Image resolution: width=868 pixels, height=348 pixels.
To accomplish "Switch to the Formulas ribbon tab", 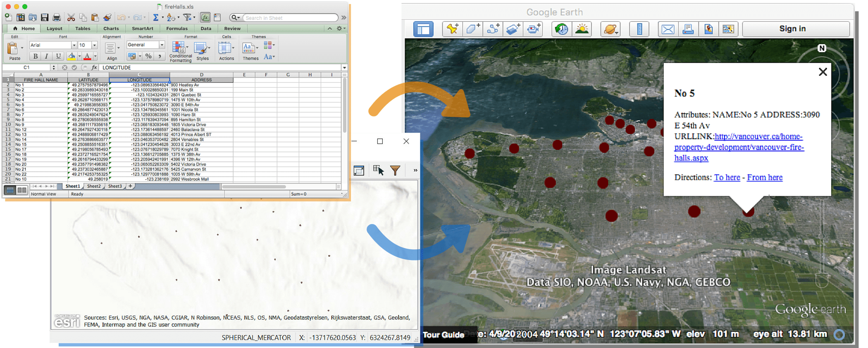I will click(177, 28).
